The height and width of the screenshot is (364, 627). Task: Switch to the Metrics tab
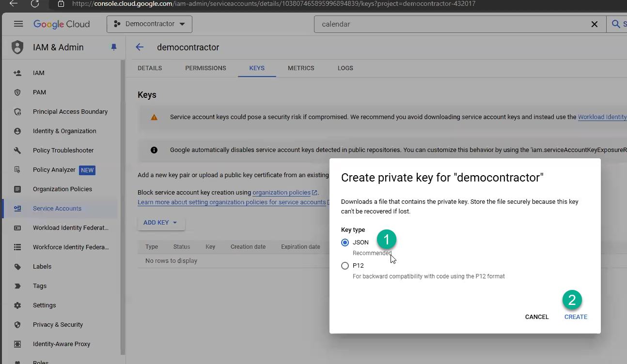(301, 68)
